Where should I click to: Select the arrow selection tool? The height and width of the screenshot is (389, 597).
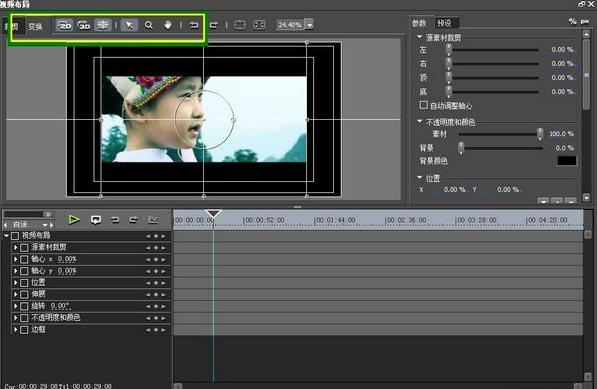coord(129,25)
